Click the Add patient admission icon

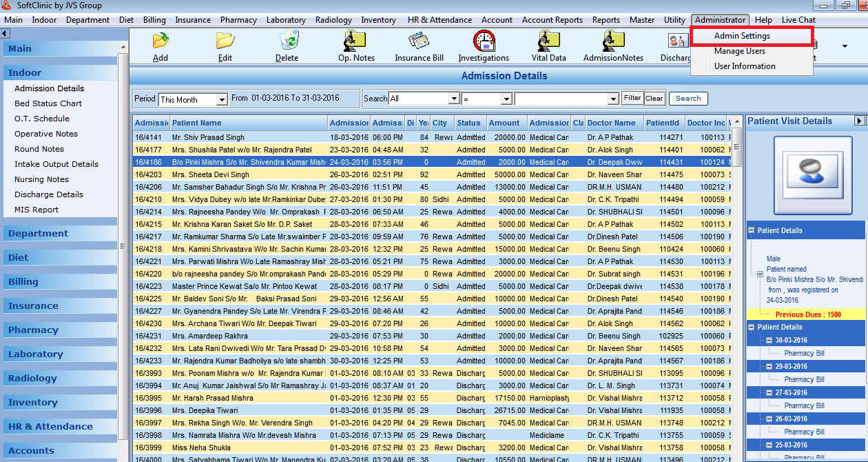pos(161,41)
